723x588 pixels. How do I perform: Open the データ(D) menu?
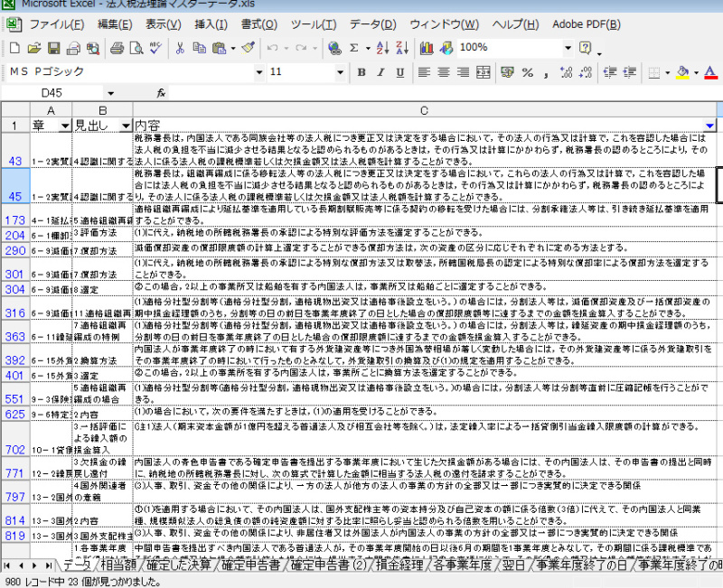pyautogui.click(x=373, y=24)
